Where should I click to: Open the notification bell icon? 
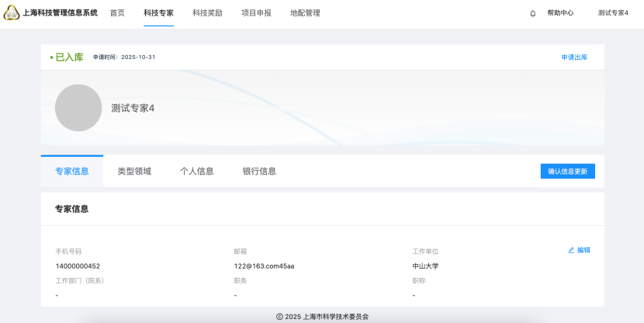point(532,13)
